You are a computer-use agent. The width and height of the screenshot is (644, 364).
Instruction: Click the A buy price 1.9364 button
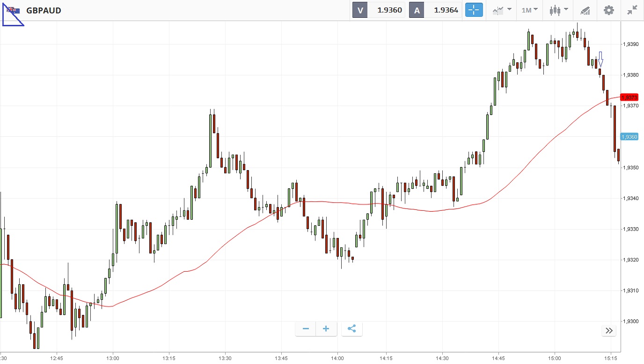point(435,10)
